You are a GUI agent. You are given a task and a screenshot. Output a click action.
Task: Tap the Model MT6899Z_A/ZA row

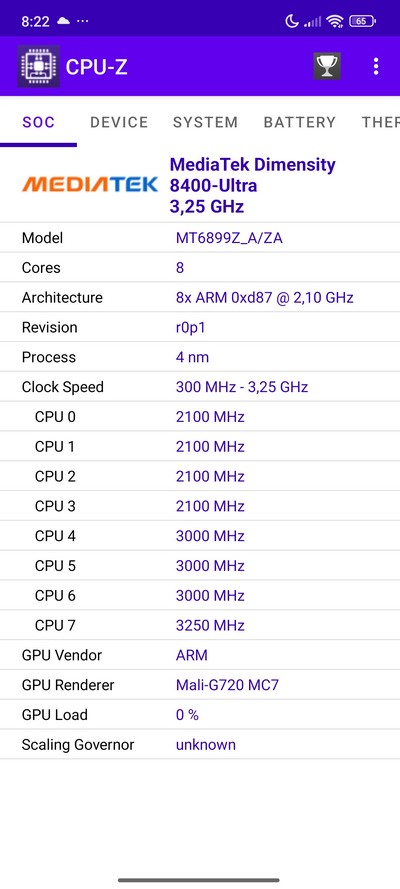pos(200,238)
